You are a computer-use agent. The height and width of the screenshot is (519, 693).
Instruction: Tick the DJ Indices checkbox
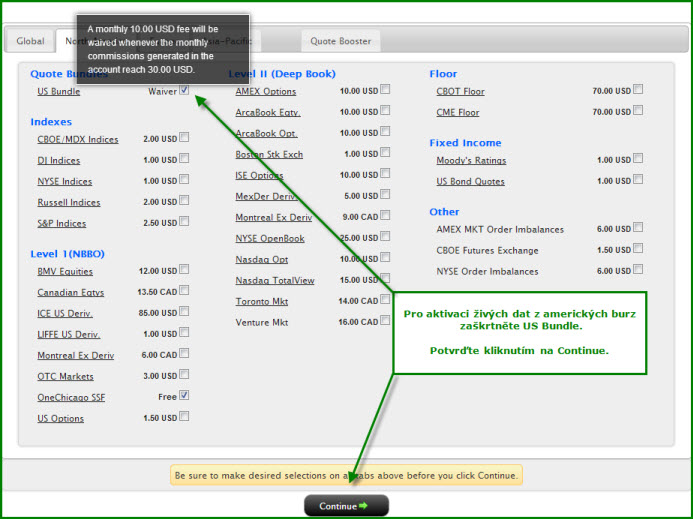(x=184, y=158)
